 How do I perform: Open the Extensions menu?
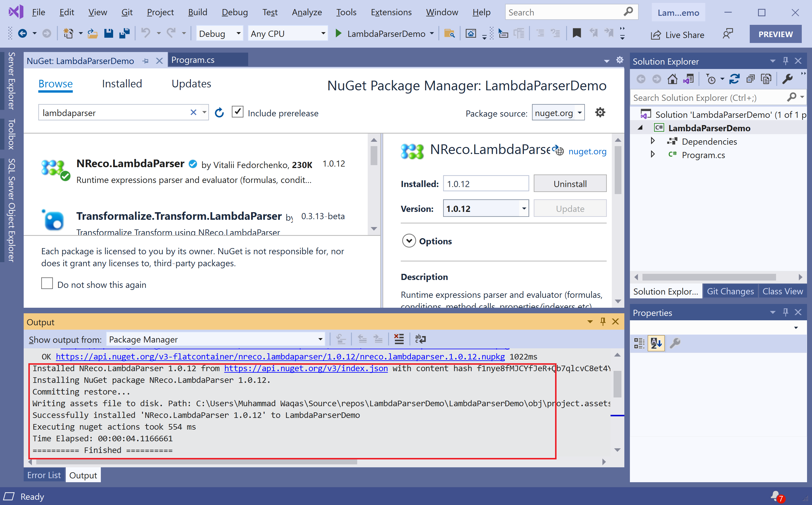[x=391, y=12]
